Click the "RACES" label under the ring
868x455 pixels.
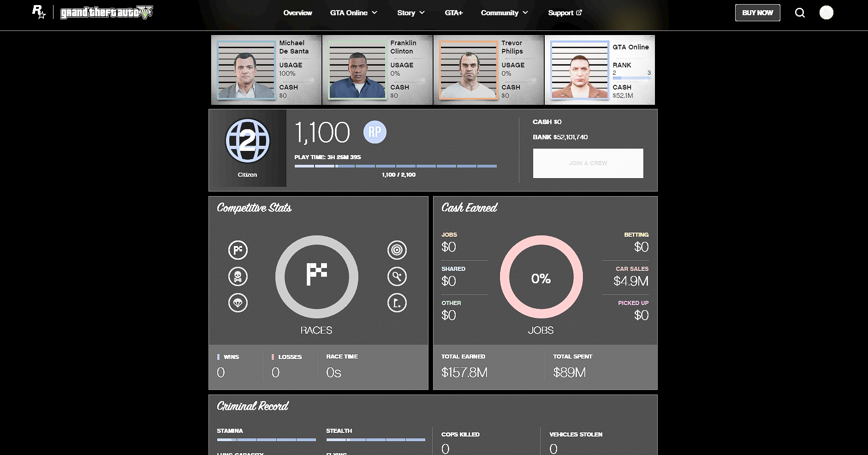click(x=316, y=330)
